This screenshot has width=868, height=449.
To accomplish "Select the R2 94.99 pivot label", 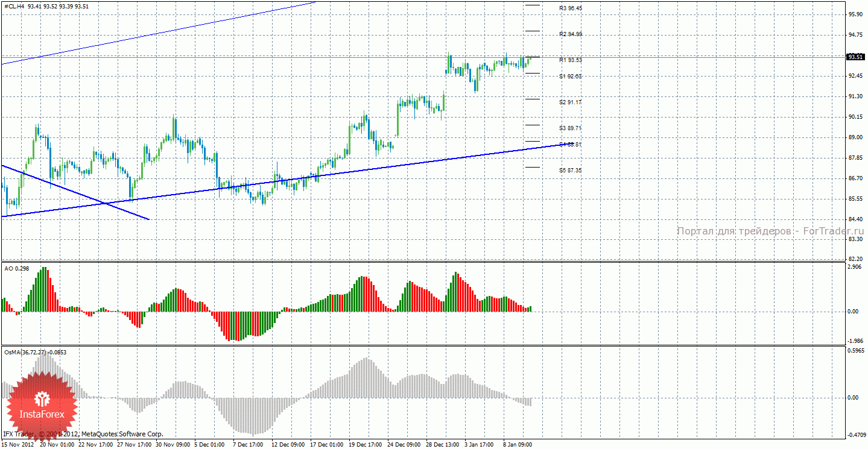I will 571,34.
